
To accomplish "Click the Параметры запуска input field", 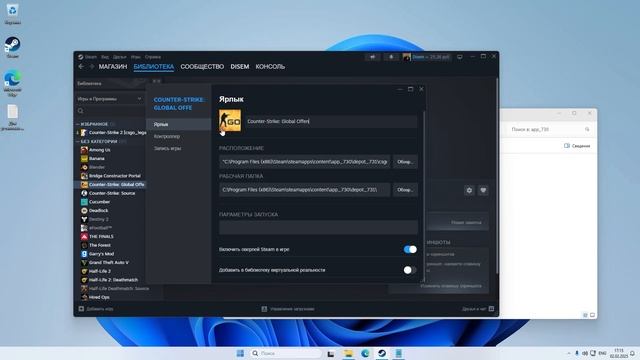I will 318,227.
